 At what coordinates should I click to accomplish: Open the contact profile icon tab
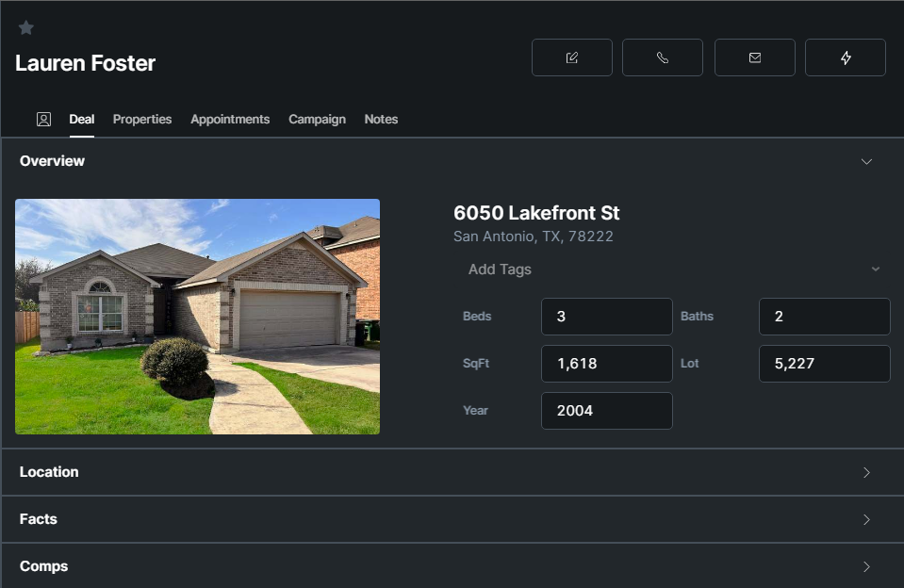coord(43,120)
